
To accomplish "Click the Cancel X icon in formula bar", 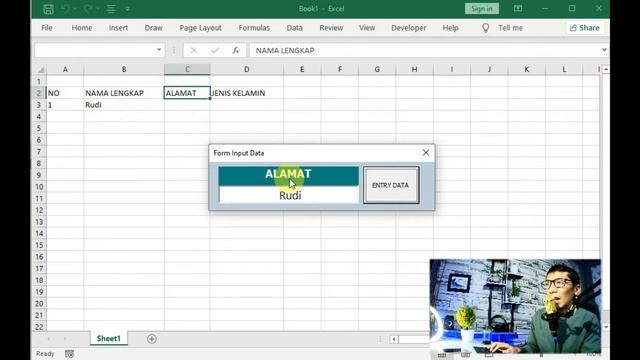I will coord(193,50).
